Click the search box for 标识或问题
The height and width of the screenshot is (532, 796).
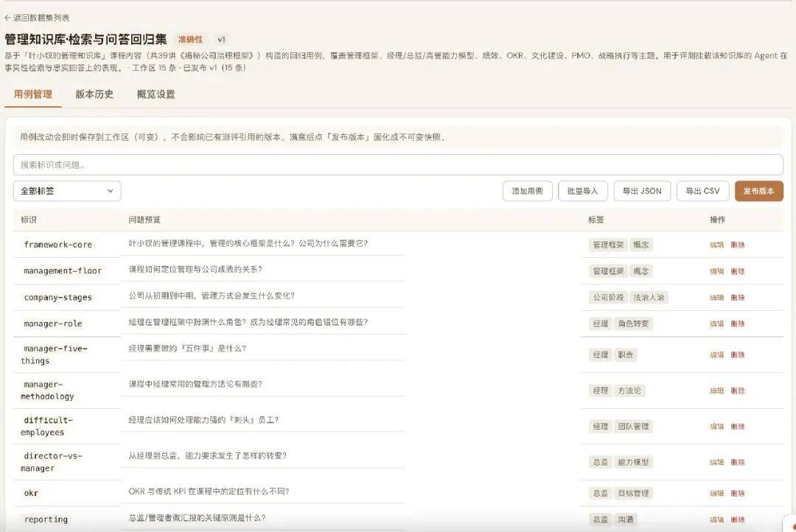tap(398, 165)
